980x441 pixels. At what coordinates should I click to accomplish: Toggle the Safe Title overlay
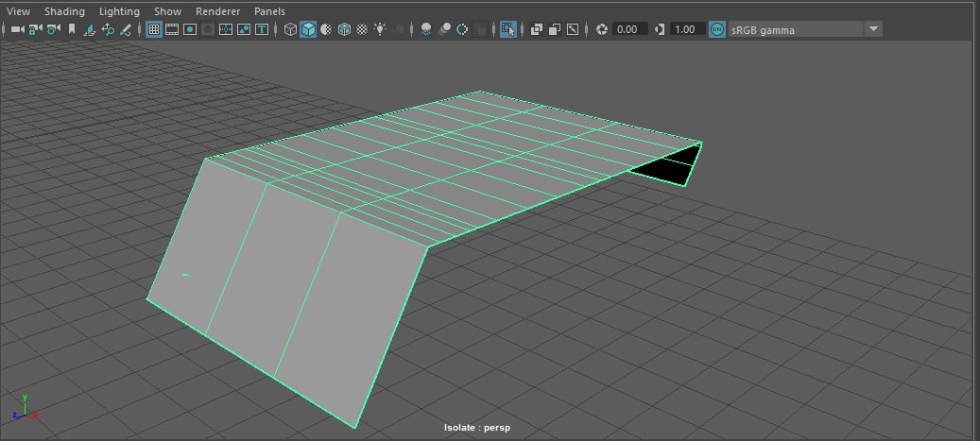click(x=262, y=29)
